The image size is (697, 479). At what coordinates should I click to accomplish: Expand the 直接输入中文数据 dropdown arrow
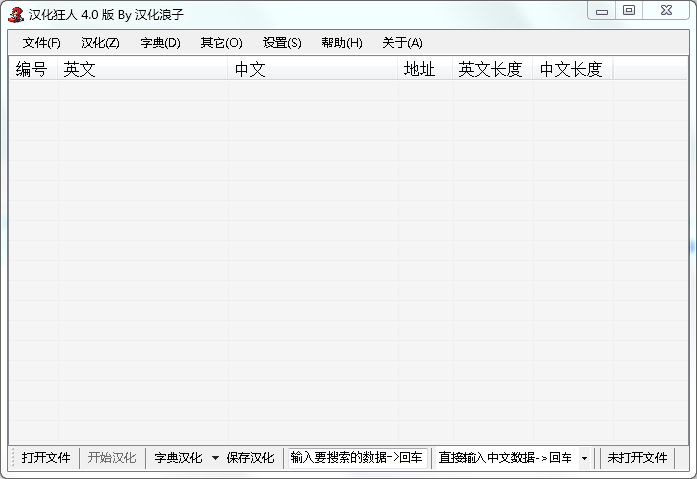pos(585,458)
